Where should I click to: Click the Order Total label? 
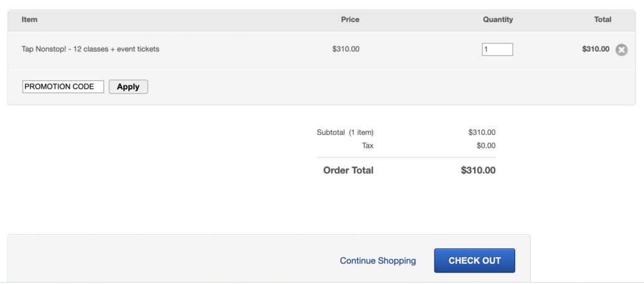(348, 170)
